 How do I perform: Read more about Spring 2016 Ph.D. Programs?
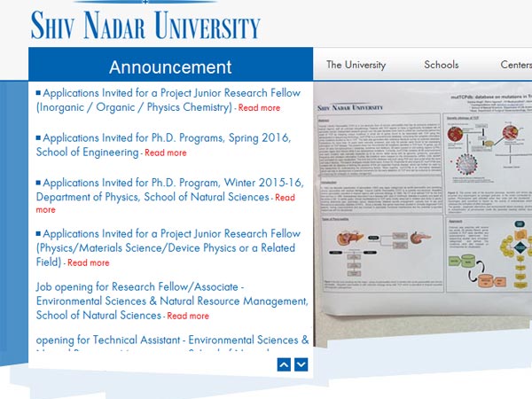pos(166,153)
